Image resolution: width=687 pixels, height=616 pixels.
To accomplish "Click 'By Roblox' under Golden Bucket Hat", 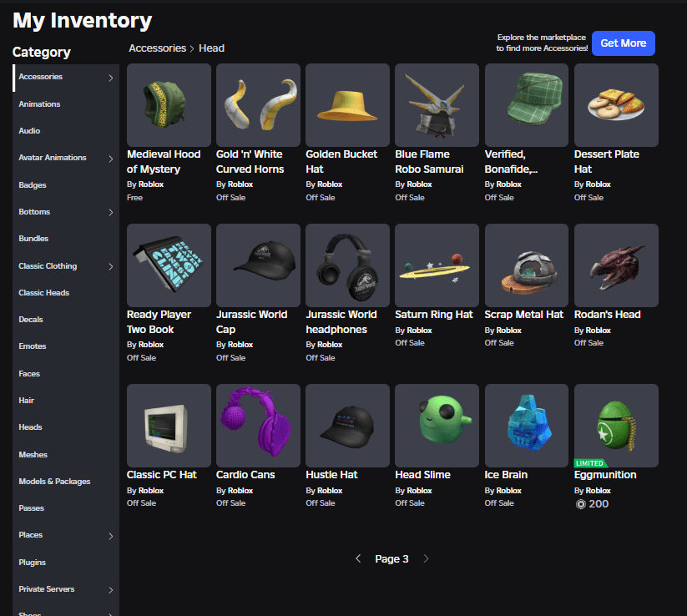I will [x=322, y=184].
